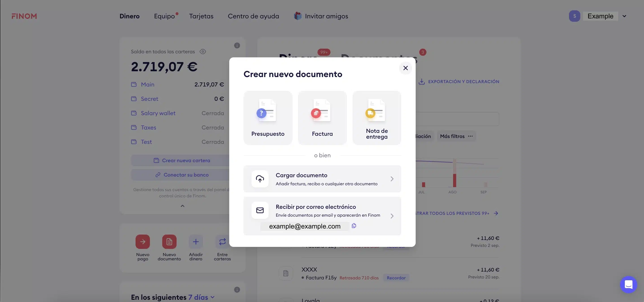
Task: Expand Recibir por correo electrónico chevron
Action: pyautogui.click(x=392, y=216)
